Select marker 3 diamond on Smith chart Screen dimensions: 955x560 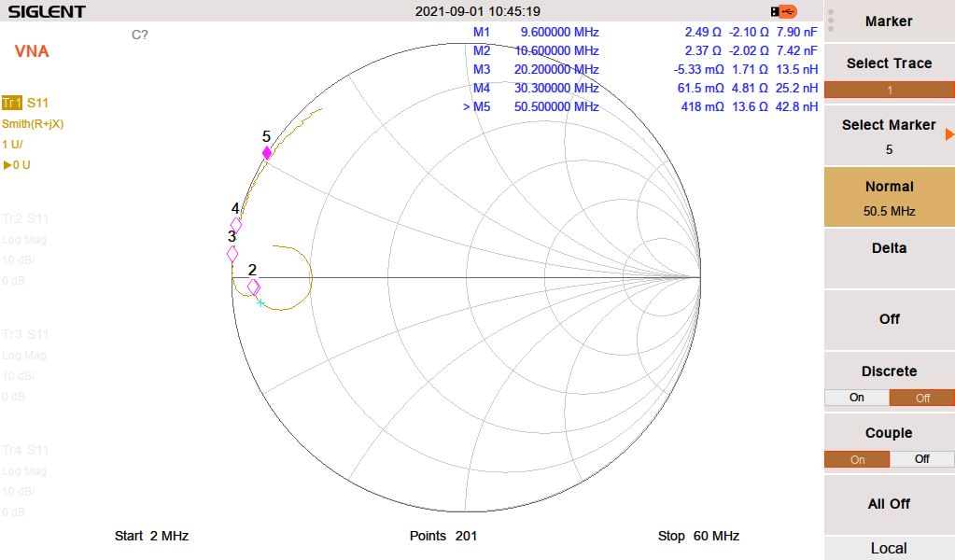point(232,254)
